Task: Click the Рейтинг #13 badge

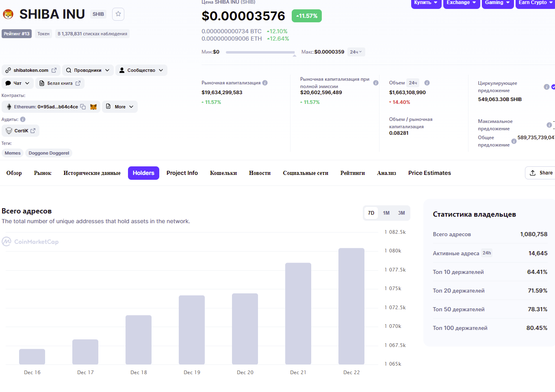Action: (17, 34)
